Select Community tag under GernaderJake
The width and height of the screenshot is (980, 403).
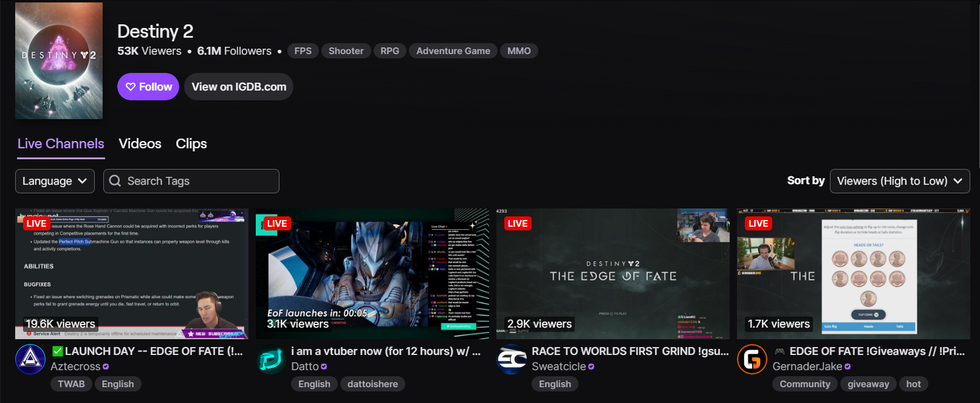pyautogui.click(x=805, y=384)
